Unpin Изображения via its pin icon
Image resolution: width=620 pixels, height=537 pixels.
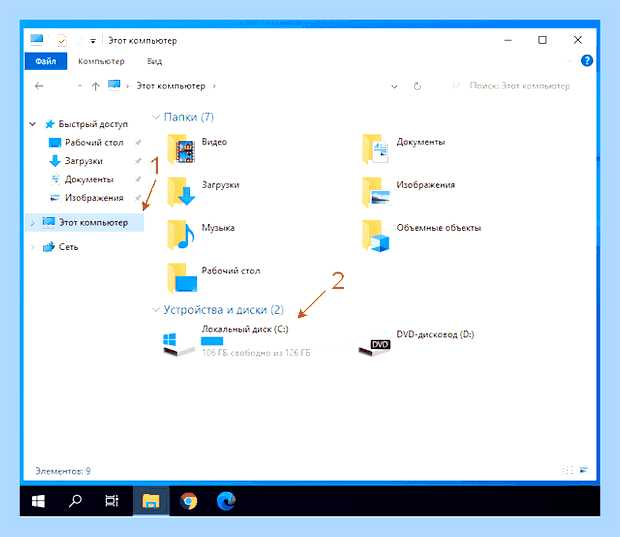pyautogui.click(x=138, y=198)
